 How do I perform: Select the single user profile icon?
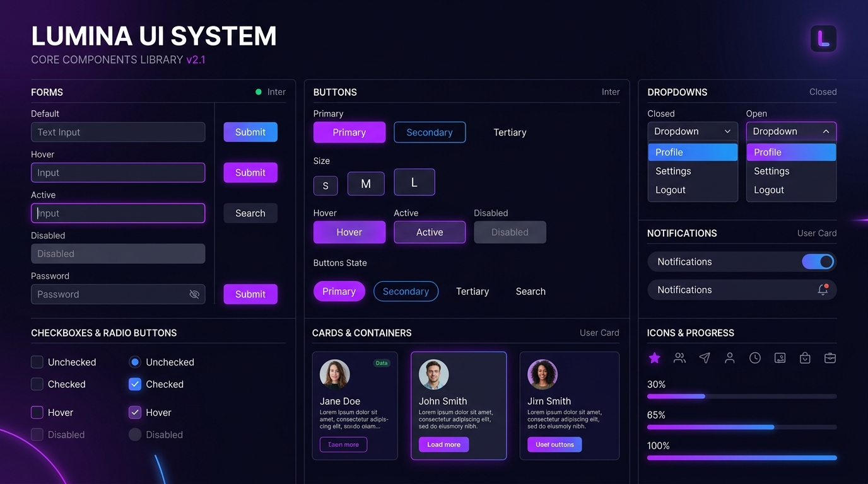(x=730, y=358)
